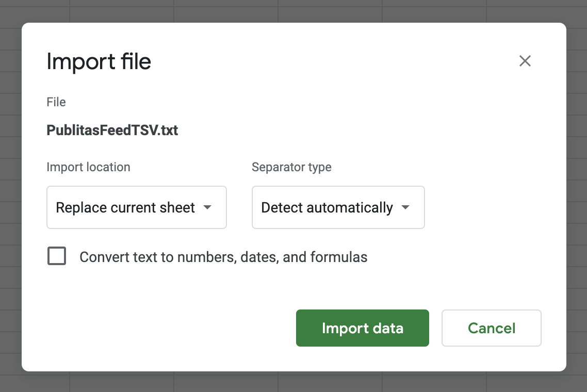Click the dimmed spreadsheet below the dialog
Image resolution: width=587 pixels, height=392 pixels.
coord(293,382)
